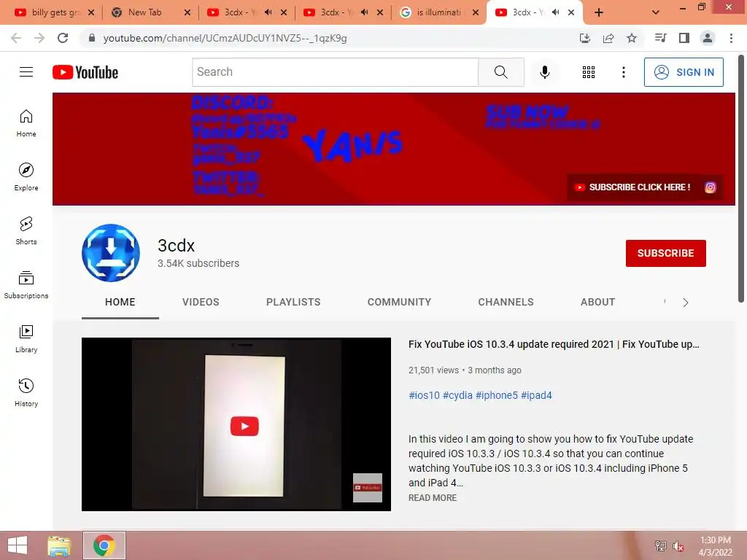Click the search magnifier button

click(x=500, y=72)
